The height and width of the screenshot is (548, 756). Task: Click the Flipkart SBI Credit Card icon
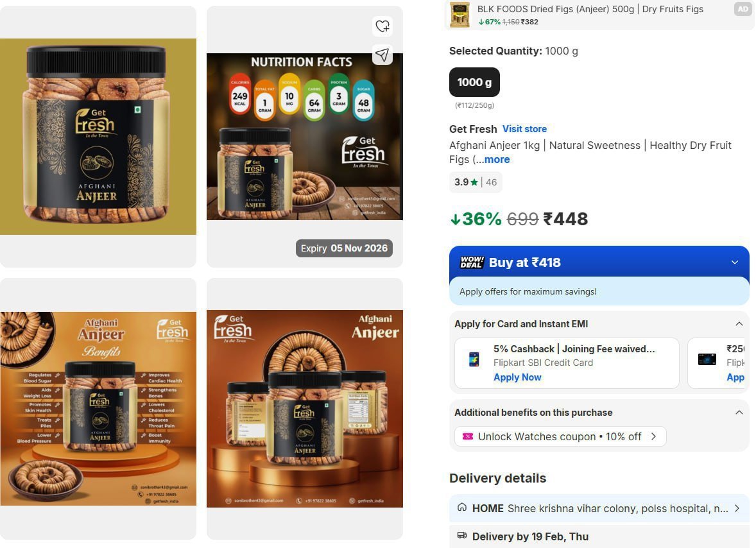tap(474, 359)
